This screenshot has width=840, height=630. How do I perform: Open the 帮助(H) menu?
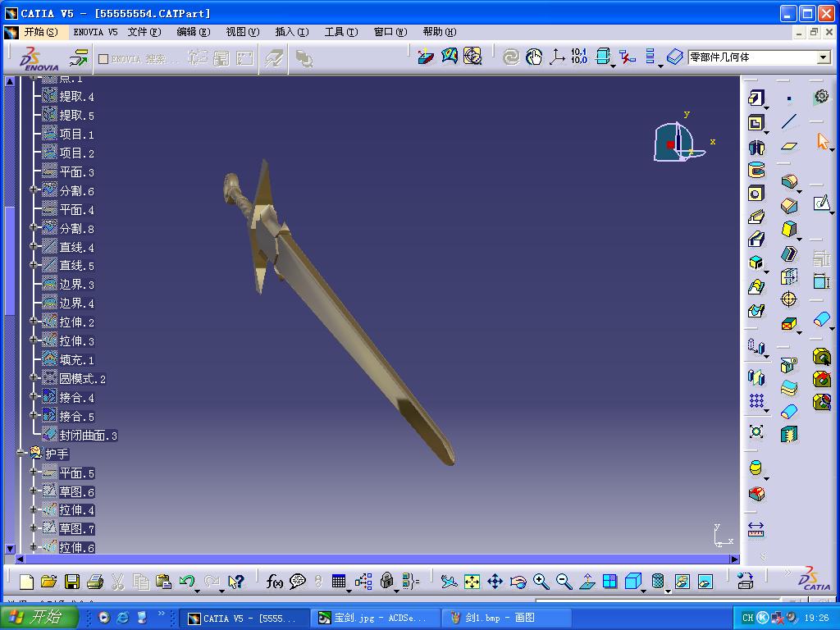(440, 32)
